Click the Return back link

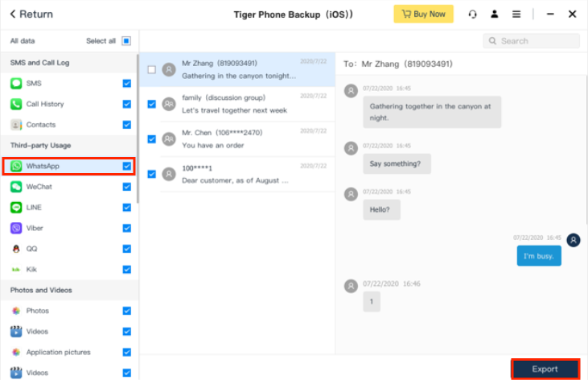tap(31, 14)
